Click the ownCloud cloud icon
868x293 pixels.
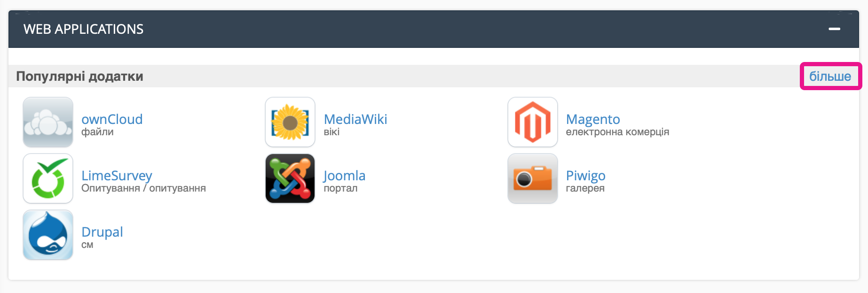(x=48, y=122)
